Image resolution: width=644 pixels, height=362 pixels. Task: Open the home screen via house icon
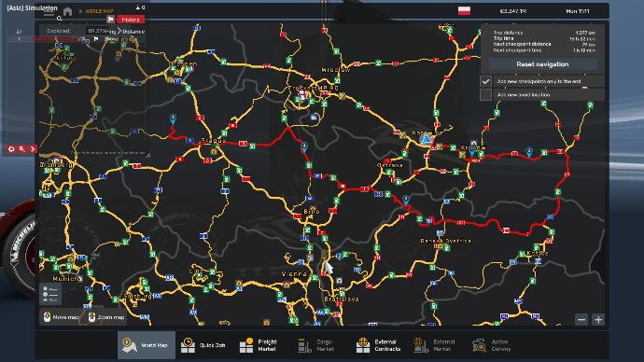68,11
